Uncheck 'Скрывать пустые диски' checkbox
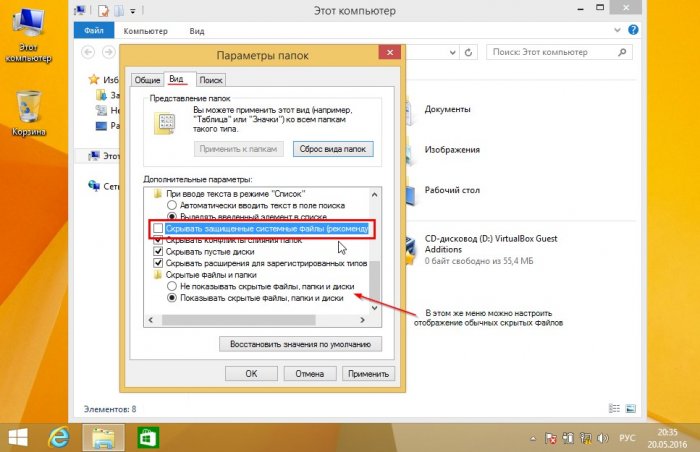This screenshot has width=700, height=452. point(158,252)
